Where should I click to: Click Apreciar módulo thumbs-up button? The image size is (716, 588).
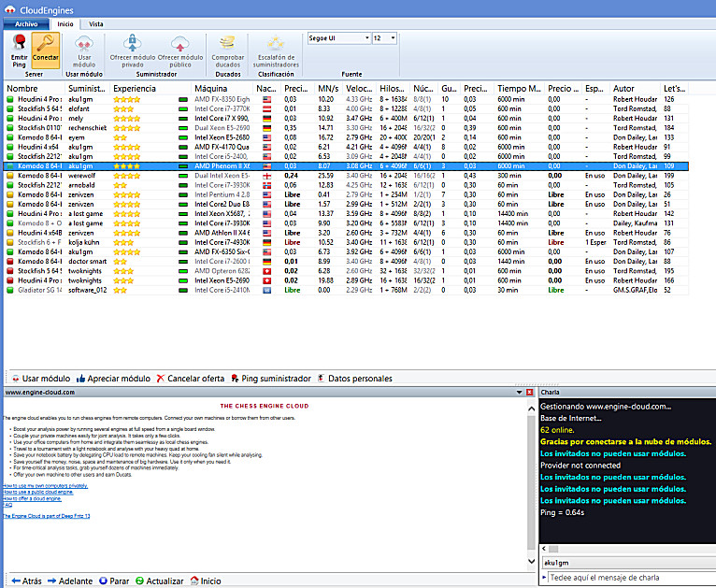pos(113,379)
